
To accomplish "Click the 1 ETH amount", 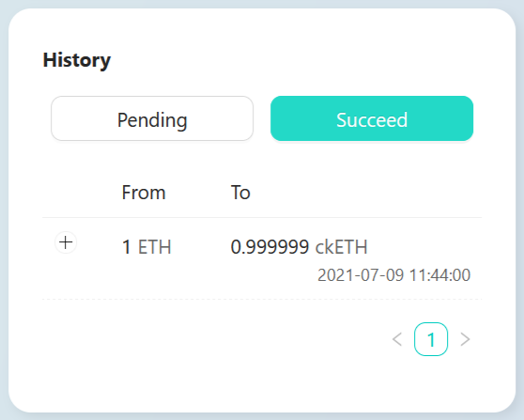I will [x=146, y=247].
